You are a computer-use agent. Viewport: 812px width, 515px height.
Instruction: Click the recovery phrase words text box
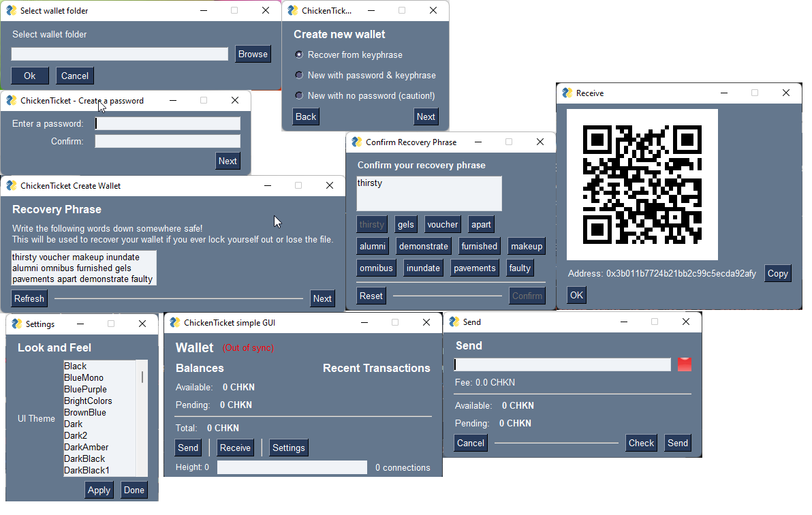pos(84,268)
